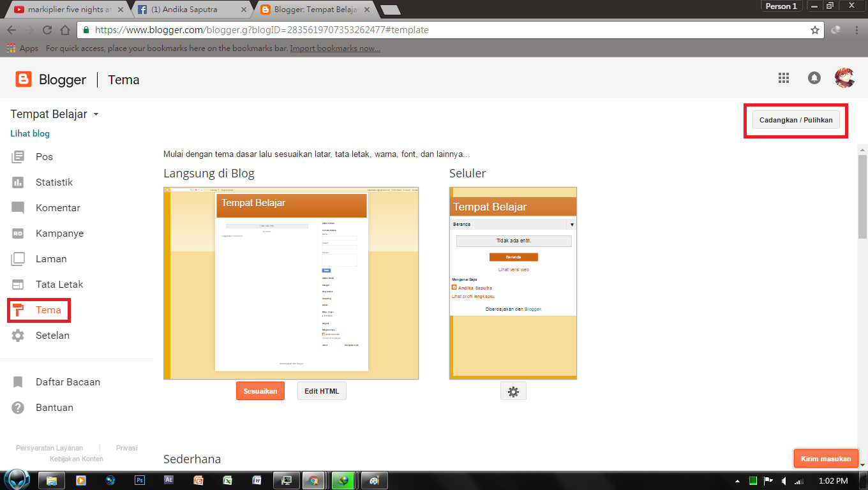Switch to the markiplier YouTube tab
868x490 pixels.
67,10
